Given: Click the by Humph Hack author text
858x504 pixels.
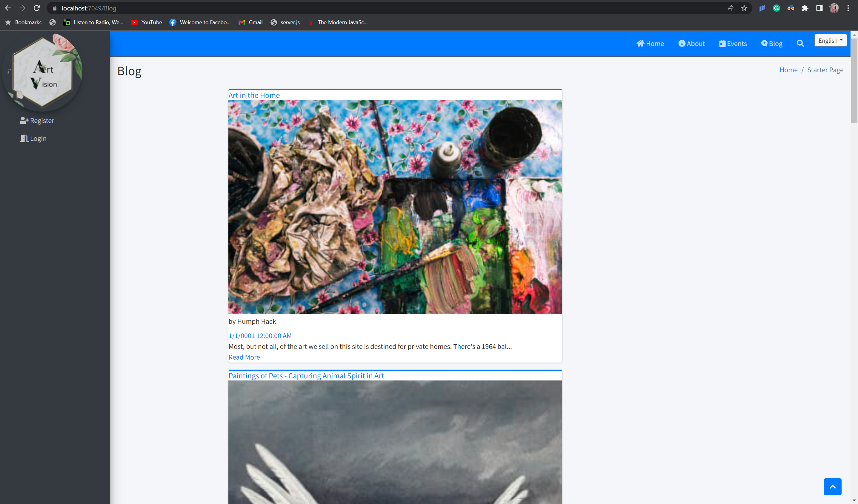Looking at the screenshot, I should tap(252, 321).
